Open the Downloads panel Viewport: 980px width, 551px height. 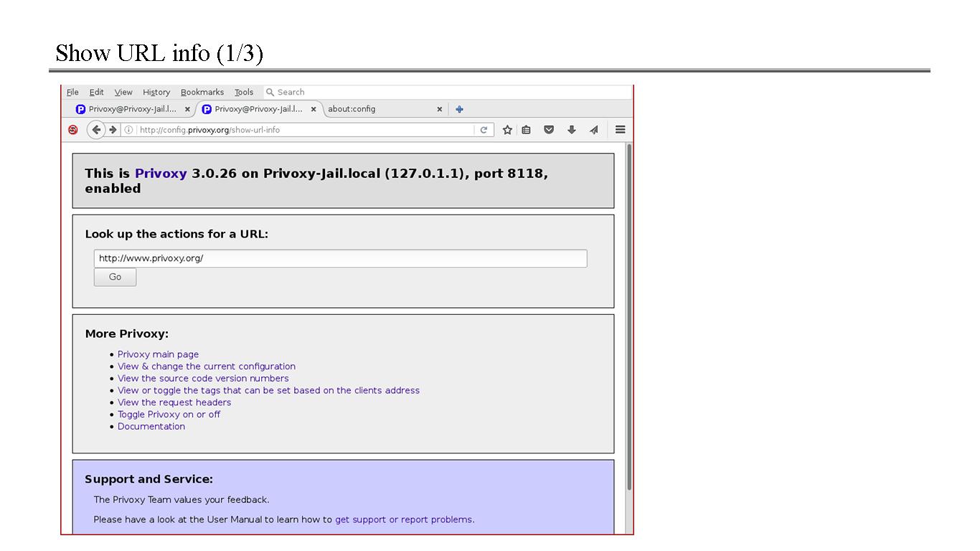pos(572,130)
